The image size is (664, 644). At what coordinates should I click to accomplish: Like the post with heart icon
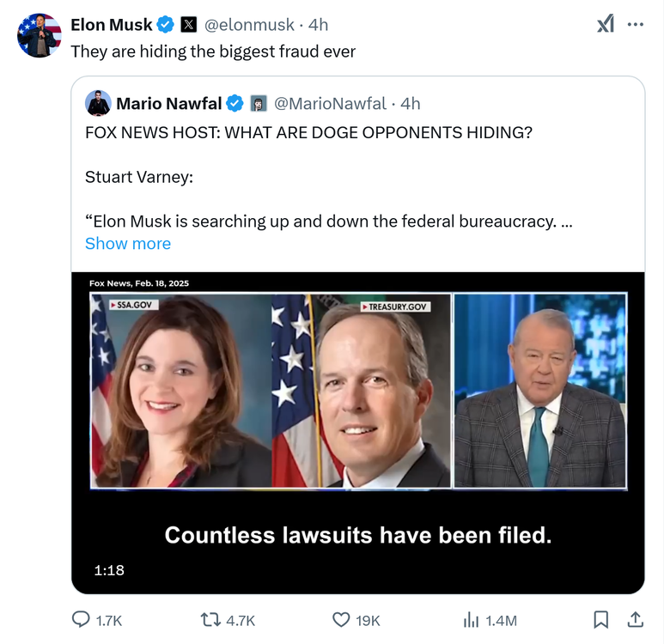(341, 619)
